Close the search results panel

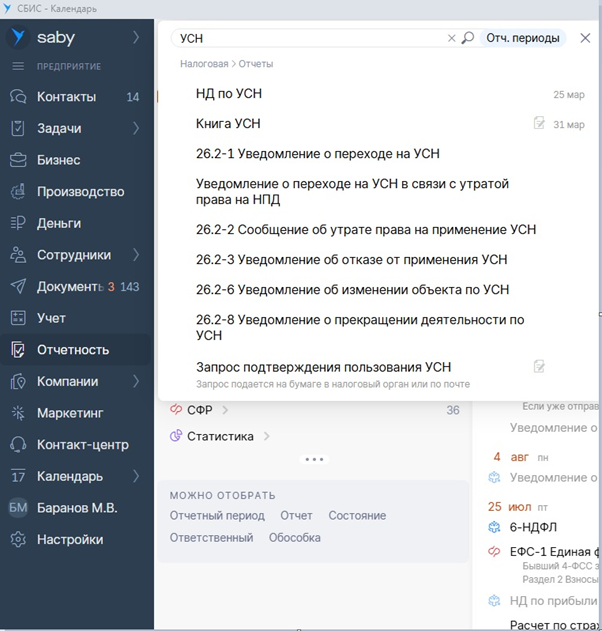585,38
